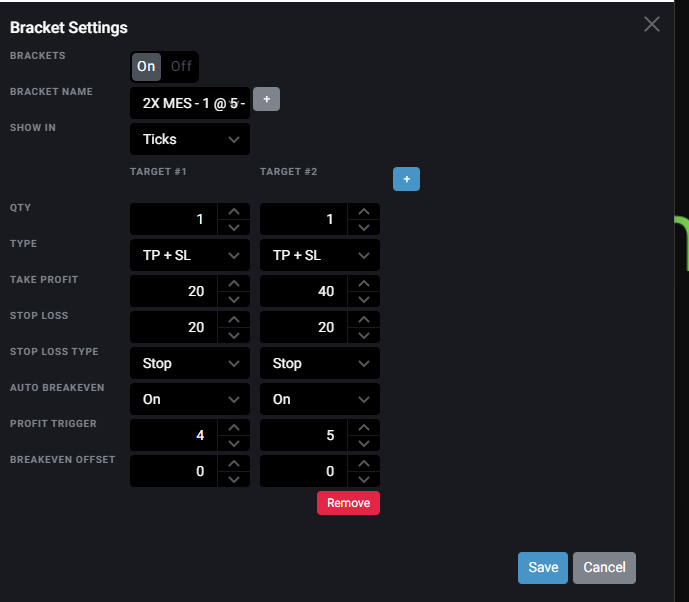Decrease Target #1 Qty with down arrow
Viewport: 689px width, 602px height.
pyautogui.click(x=234, y=227)
